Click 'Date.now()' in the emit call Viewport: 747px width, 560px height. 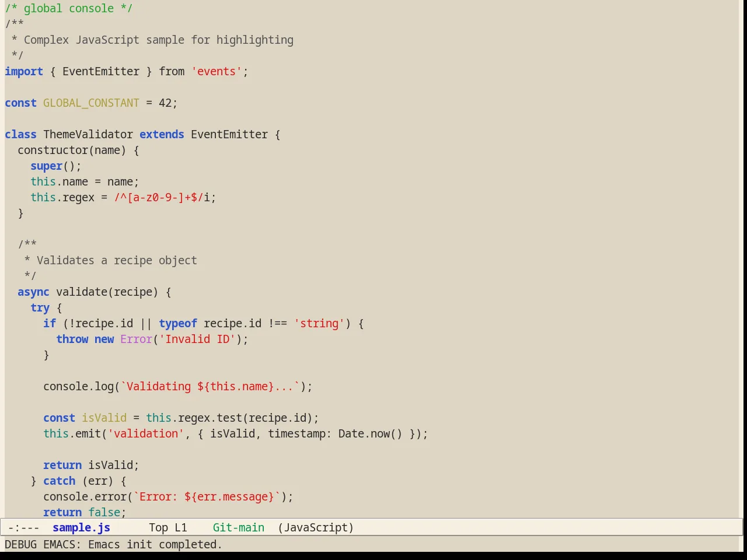click(x=371, y=433)
